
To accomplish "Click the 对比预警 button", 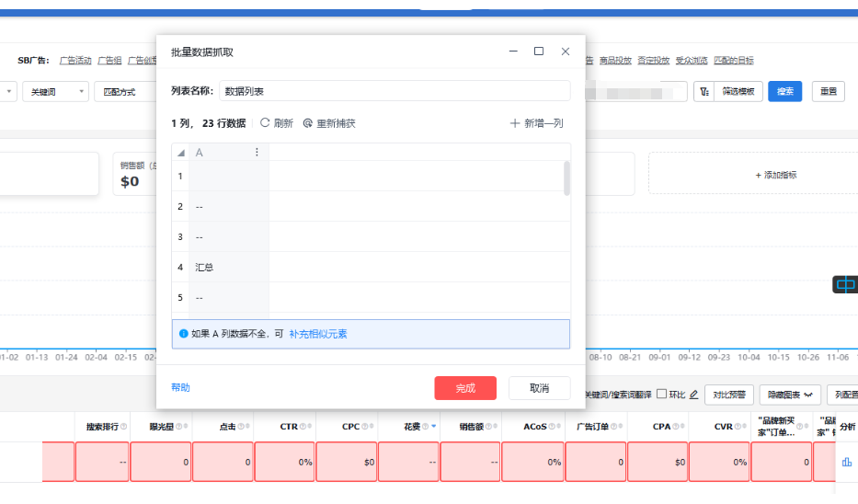I will pos(729,395).
